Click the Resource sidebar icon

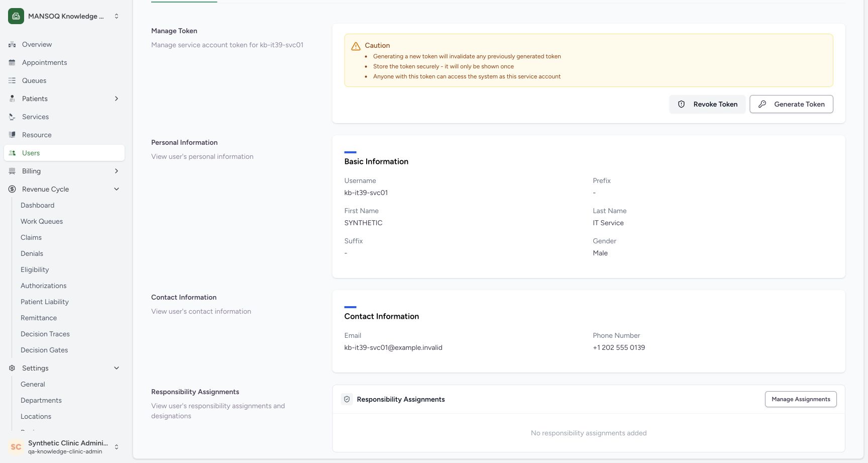[12, 135]
